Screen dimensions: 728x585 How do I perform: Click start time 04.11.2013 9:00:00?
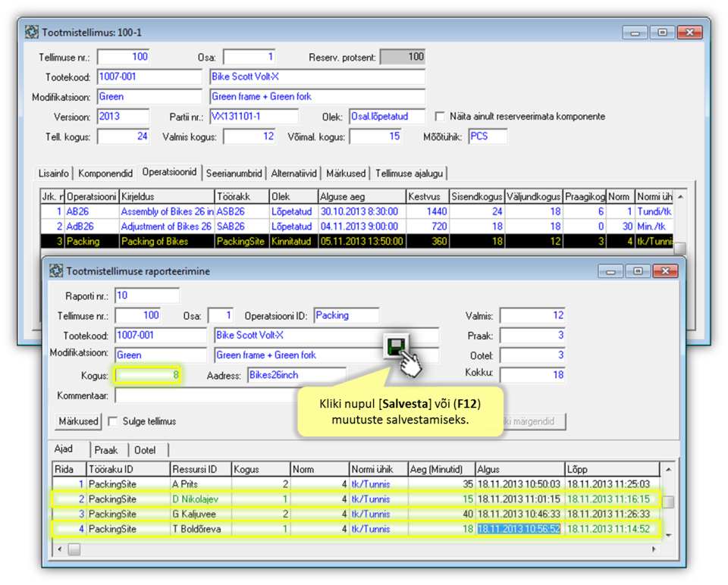362,227
